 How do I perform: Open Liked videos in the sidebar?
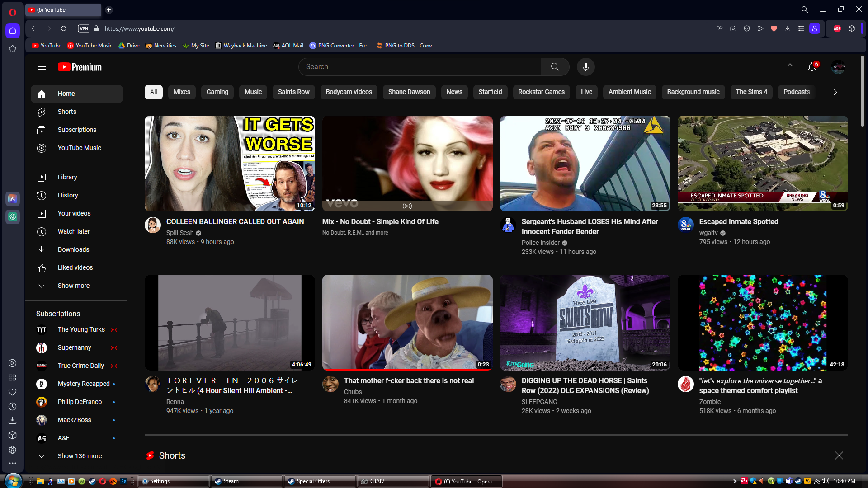(x=75, y=267)
